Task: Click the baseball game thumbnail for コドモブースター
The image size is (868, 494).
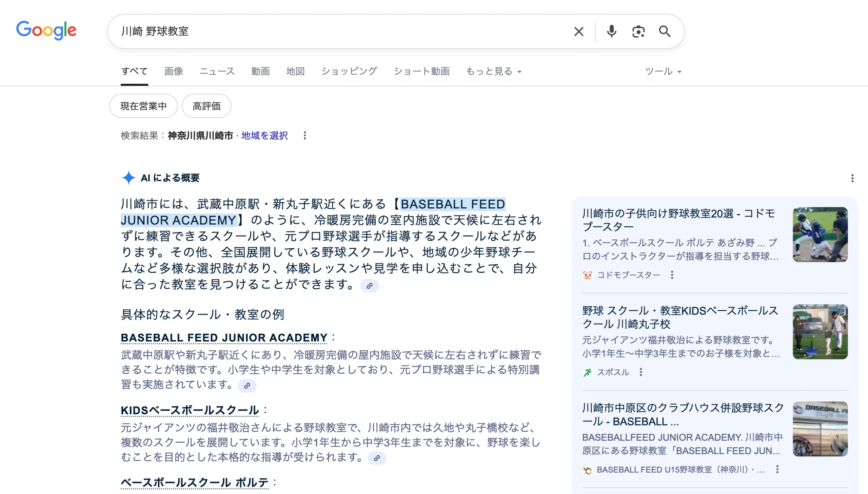Action: click(820, 234)
